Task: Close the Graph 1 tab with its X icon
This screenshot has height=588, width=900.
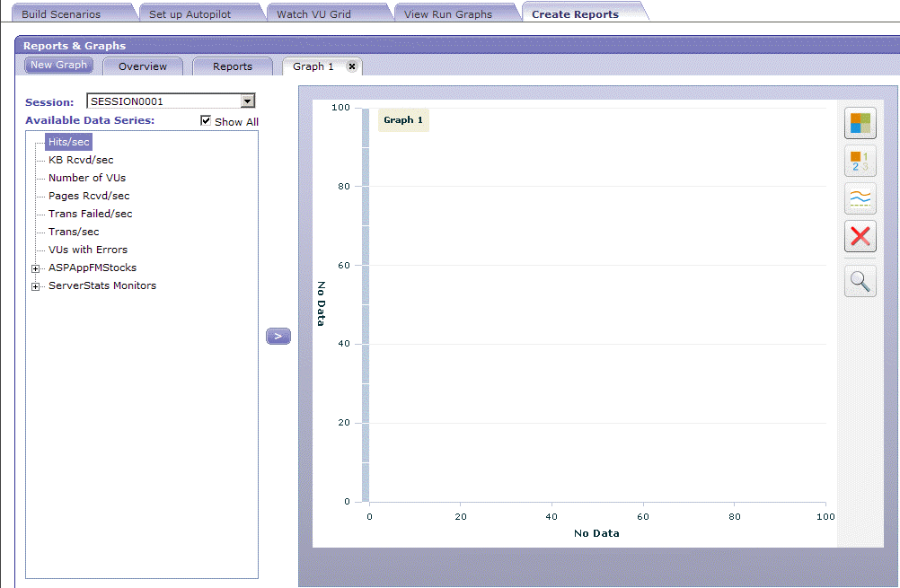Action: 352,66
